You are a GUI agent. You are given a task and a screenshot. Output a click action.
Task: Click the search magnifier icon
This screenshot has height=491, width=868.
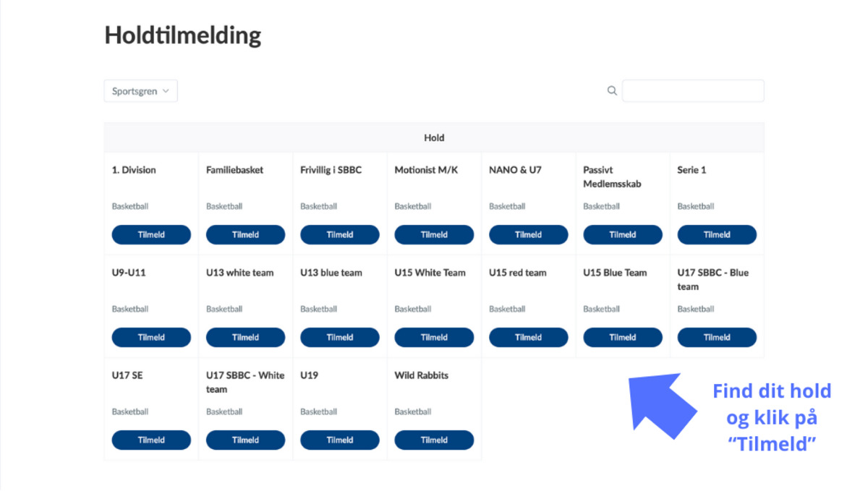612,90
